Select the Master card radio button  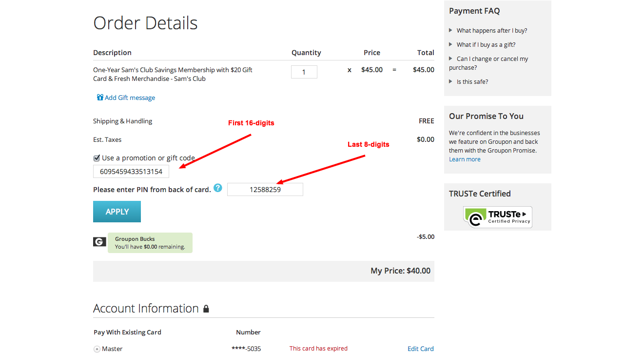tap(97, 348)
